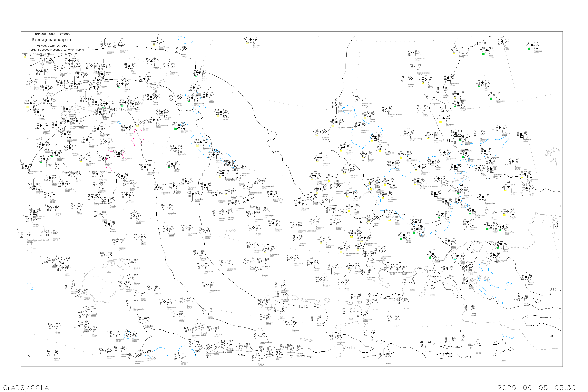Click the Нижний Новгород station name label
Screen dimensions: 588x392
[51, 78]
